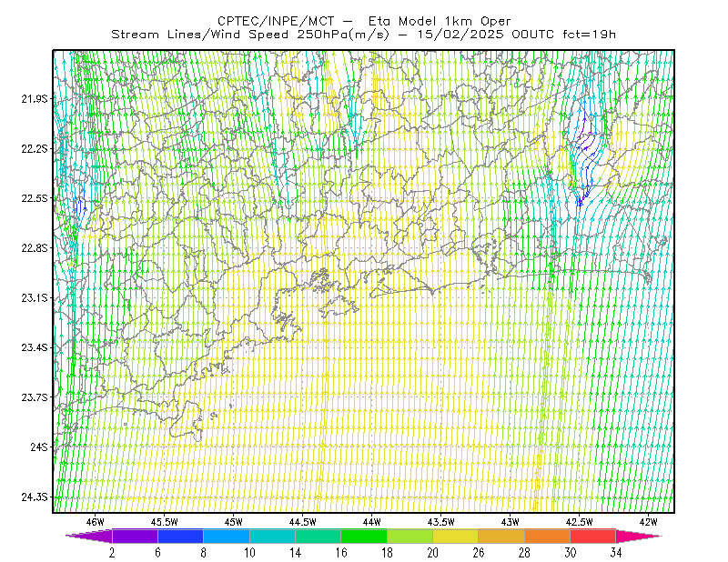
Task: Click the CPTEC/INPE/MCT chart title
Action: pos(276,21)
